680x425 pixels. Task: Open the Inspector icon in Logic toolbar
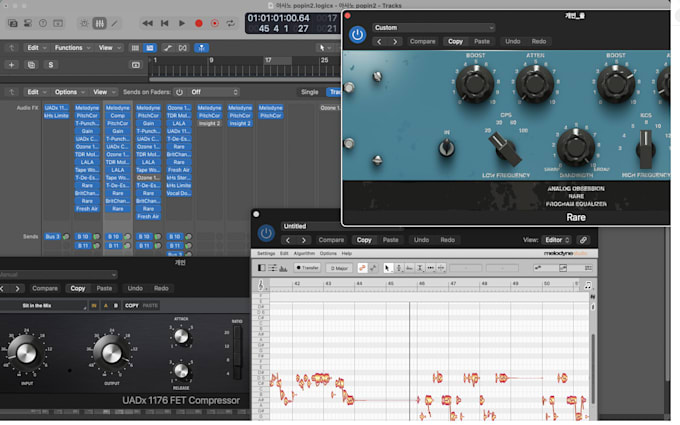point(28,23)
